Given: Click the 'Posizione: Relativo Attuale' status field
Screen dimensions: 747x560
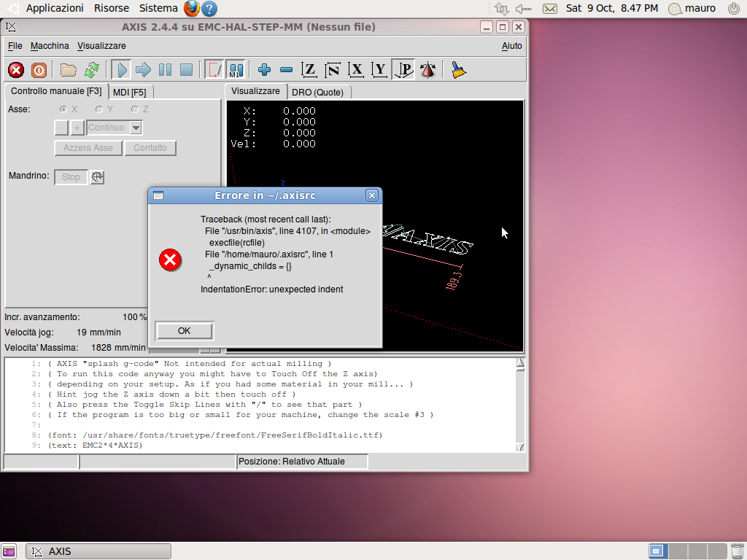Looking at the screenshot, I should click(x=302, y=462).
